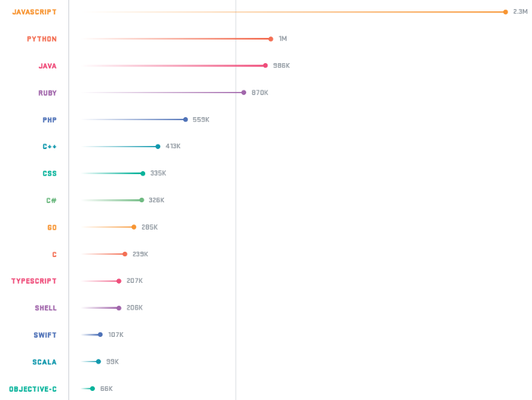532x400 pixels.
Task: Click the C++ endpoint dot
Action: click(158, 146)
